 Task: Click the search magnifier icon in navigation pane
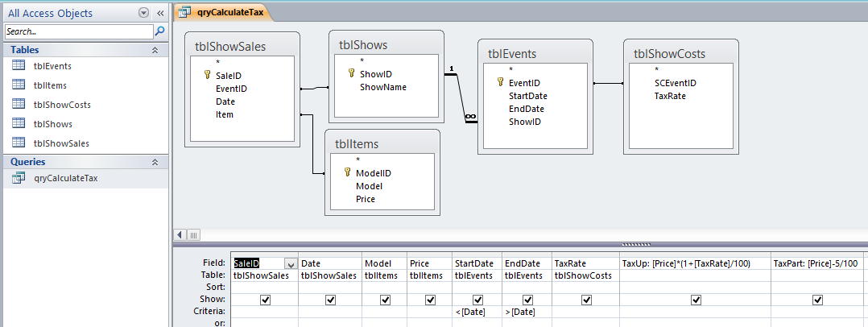[x=159, y=31]
